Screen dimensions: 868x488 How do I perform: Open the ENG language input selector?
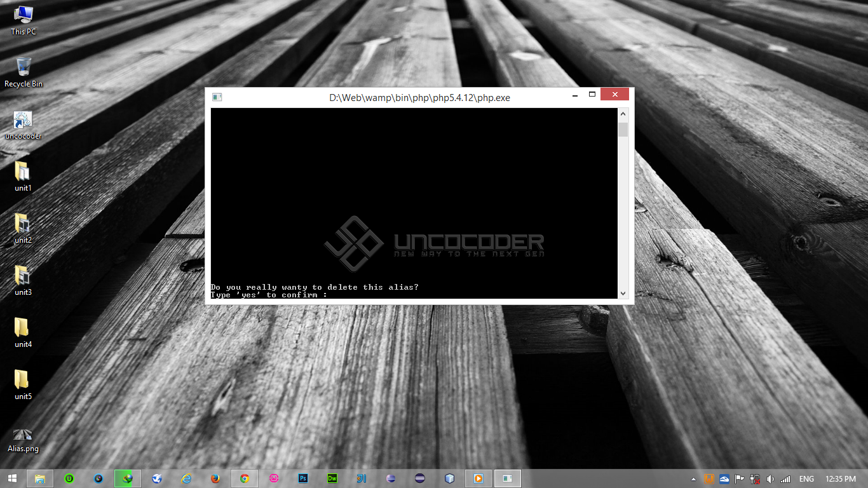point(806,479)
